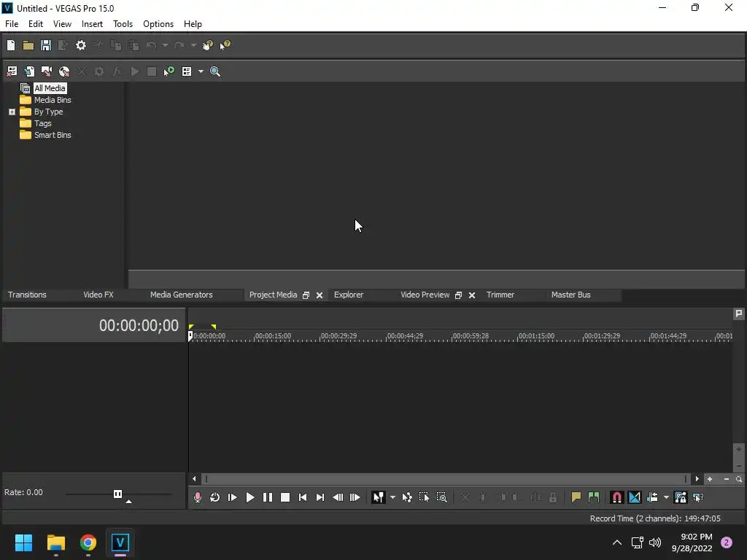The width and height of the screenshot is (747, 560).
Task: Open the Edit menu
Action: 36,24
